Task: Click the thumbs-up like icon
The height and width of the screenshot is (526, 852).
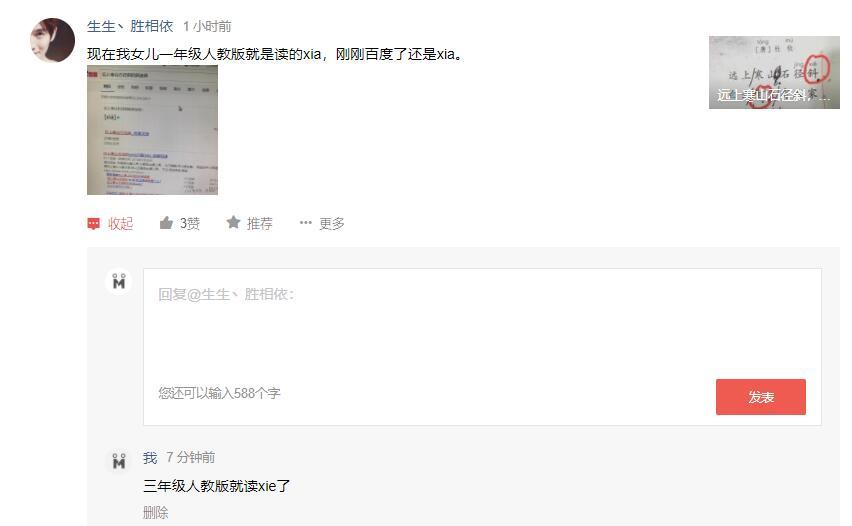Action: tap(166, 223)
